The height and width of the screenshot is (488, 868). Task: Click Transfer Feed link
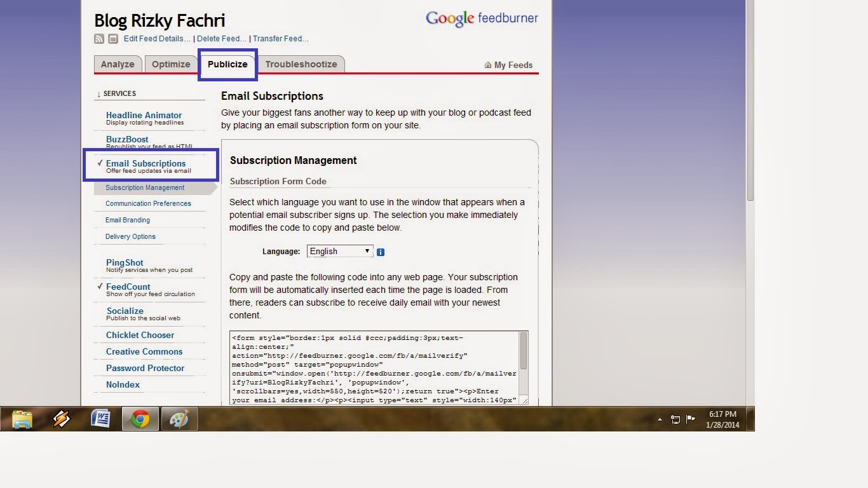coord(281,39)
